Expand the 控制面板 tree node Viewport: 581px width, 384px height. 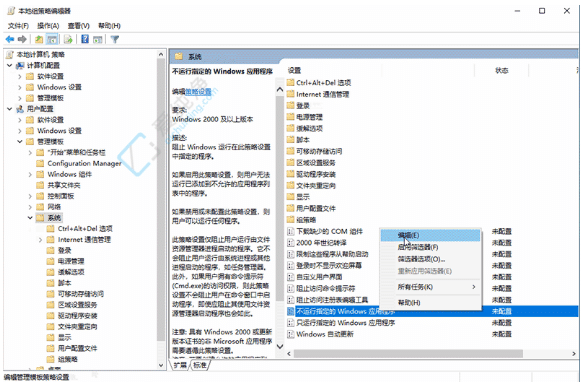click(x=30, y=196)
